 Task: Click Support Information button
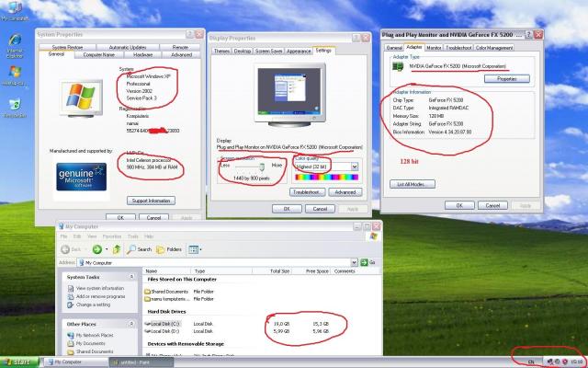(x=151, y=201)
